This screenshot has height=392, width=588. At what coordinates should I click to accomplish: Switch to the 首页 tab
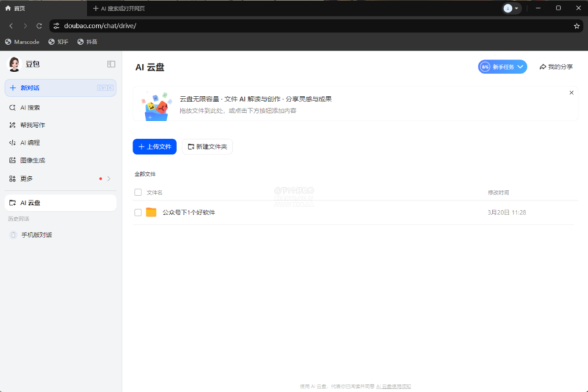pos(17,8)
